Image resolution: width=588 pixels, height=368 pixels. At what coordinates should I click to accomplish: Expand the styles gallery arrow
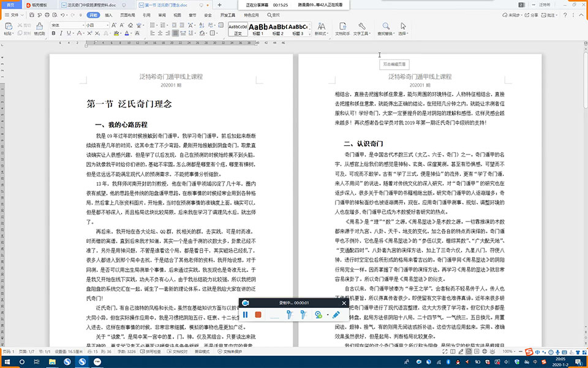click(x=310, y=33)
